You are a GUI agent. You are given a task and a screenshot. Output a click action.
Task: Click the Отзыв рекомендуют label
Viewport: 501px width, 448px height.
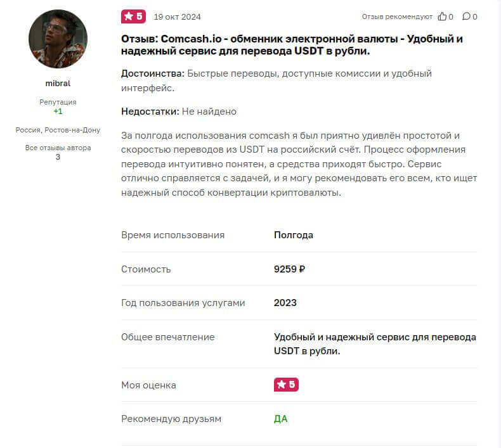[x=397, y=16]
